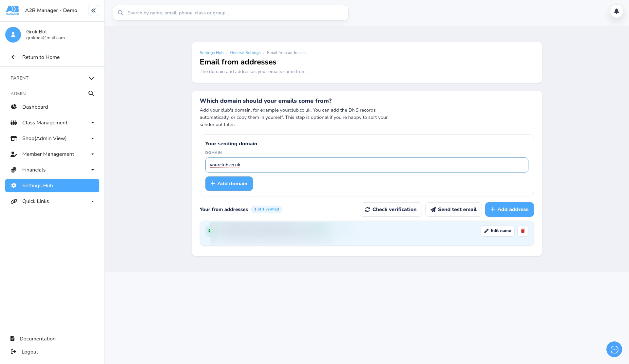Open Class Management menu item
Screen dimensions: 629x364
tap(52, 123)
